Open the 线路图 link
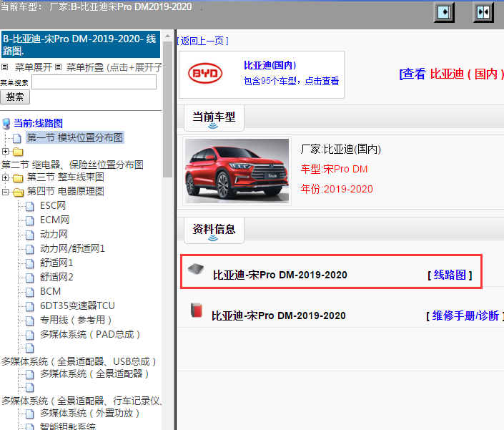The height and width of the screenshot is (430, 504). click(x=450, y=275)
